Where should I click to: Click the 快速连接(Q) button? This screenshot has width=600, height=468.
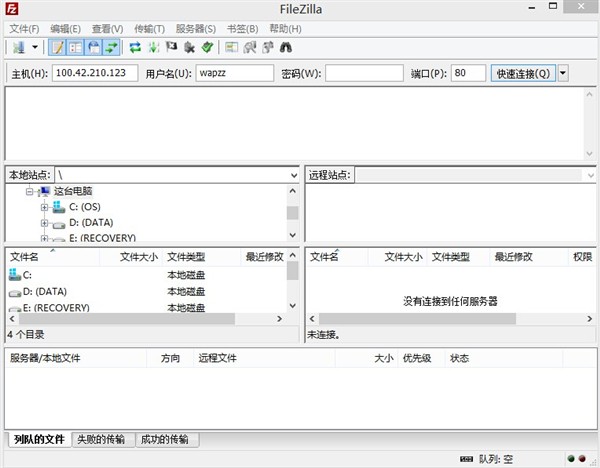[523, 73]
